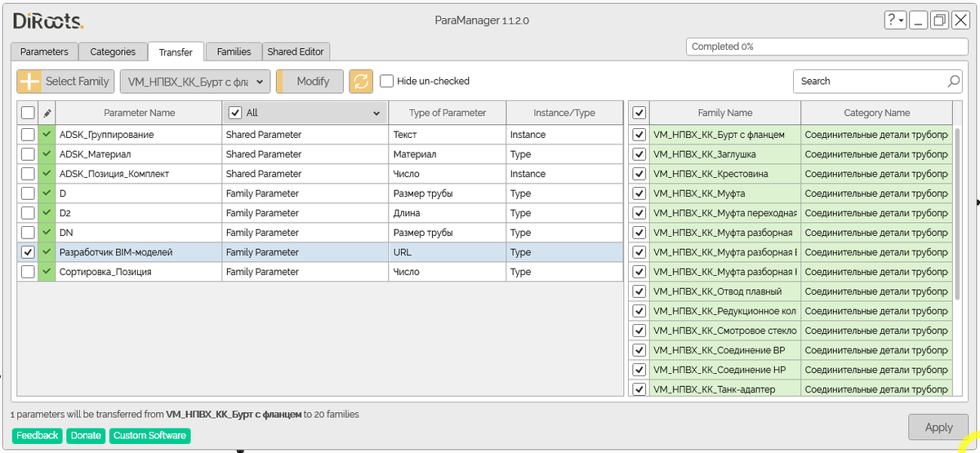Select the Transfer tab
Screen dimensions: 980x453
176,51
